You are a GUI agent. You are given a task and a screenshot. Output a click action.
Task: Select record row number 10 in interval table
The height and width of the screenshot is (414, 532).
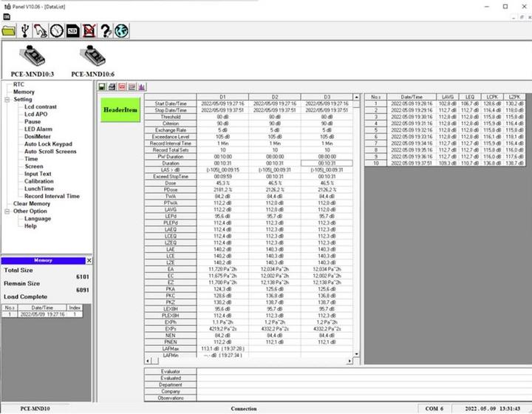[445, 163]
